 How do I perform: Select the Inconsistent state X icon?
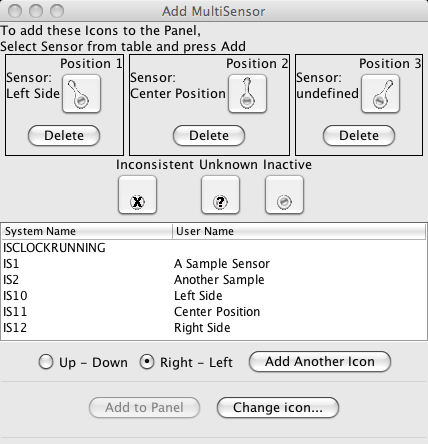point(137,195)
